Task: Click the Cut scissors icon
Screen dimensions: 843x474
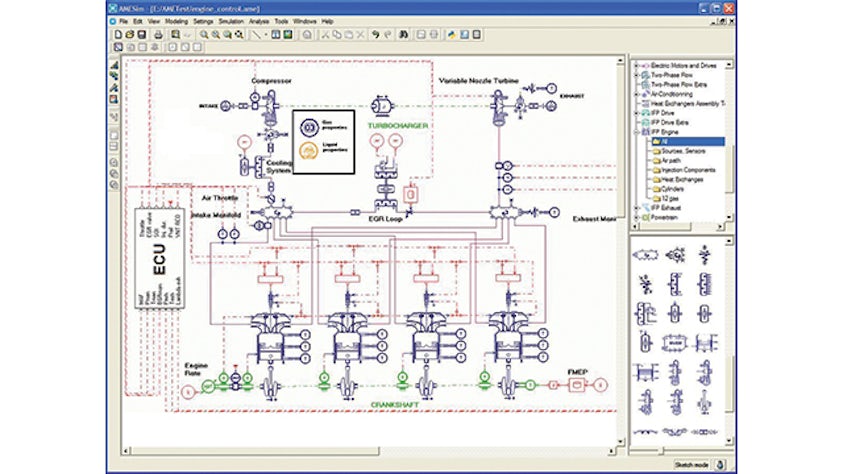Action: (325, 34)
